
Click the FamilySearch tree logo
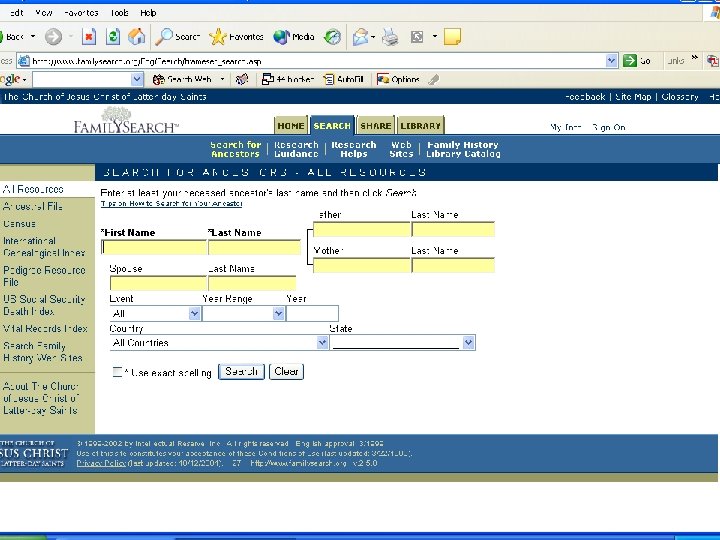(125, 120)
